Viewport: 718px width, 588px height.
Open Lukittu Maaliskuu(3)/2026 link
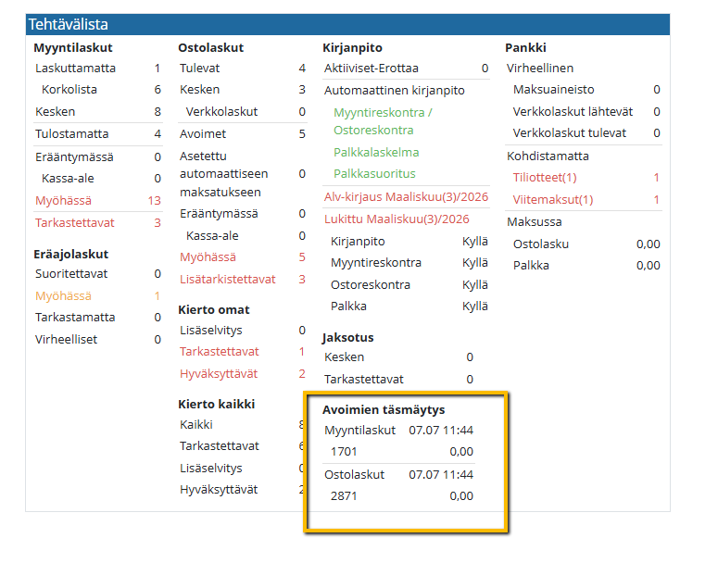pyautogui.click(x=397, y=219)
